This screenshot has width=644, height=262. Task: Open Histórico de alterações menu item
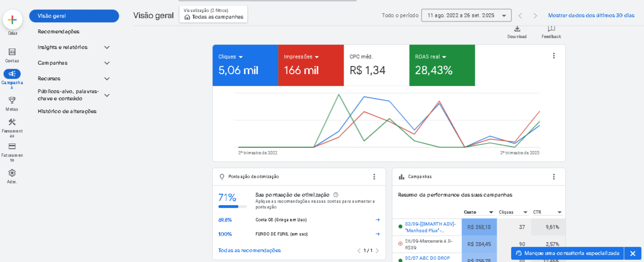pos(67,112)
